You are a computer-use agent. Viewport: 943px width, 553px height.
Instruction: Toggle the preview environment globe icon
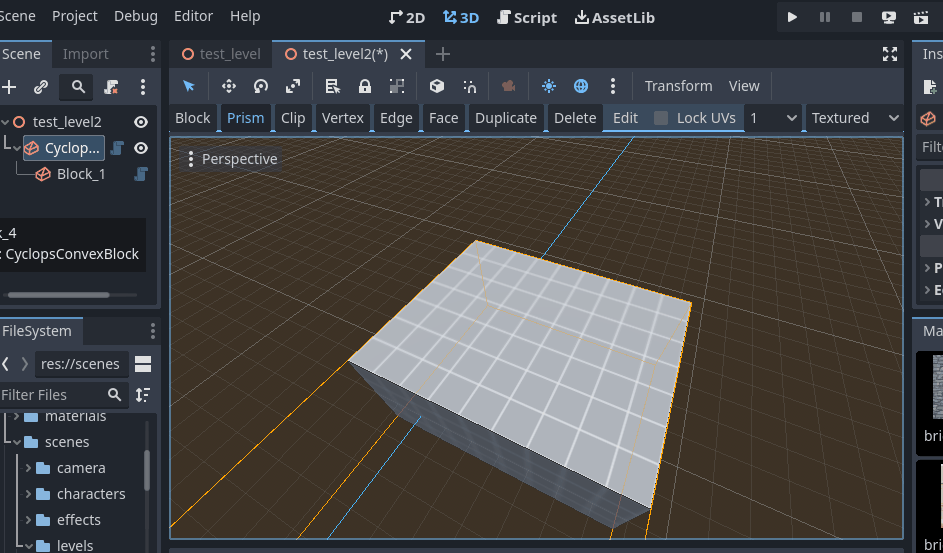coord(581,86)
